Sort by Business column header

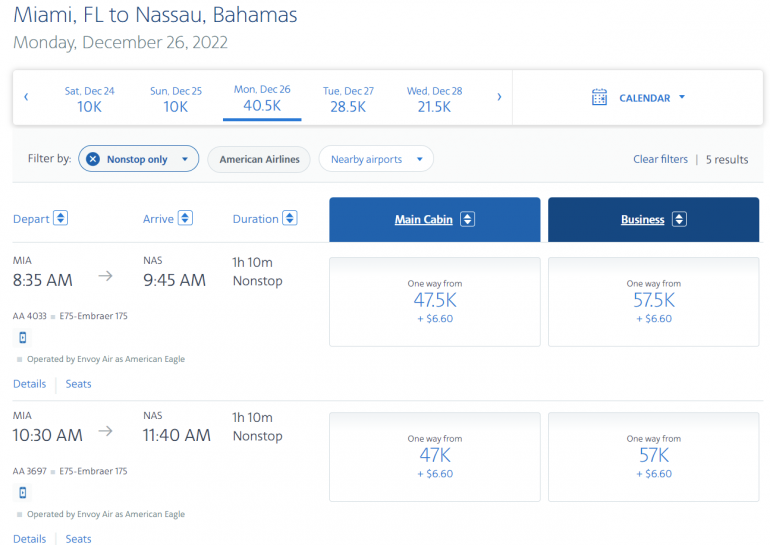[x=653, y=219]
